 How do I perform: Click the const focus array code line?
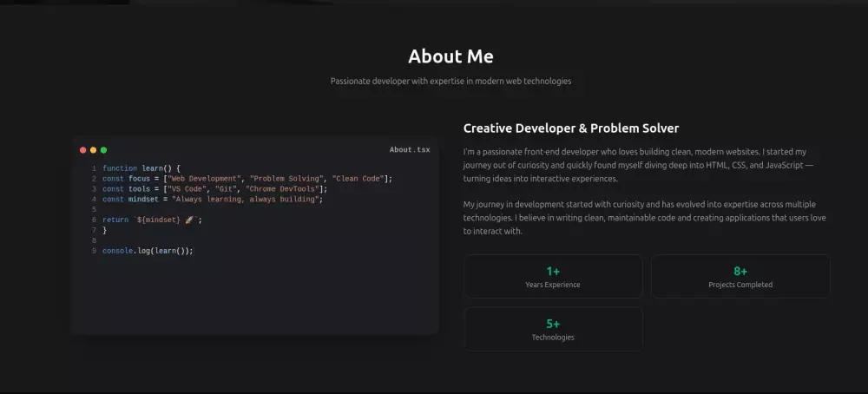click(247, 178)
